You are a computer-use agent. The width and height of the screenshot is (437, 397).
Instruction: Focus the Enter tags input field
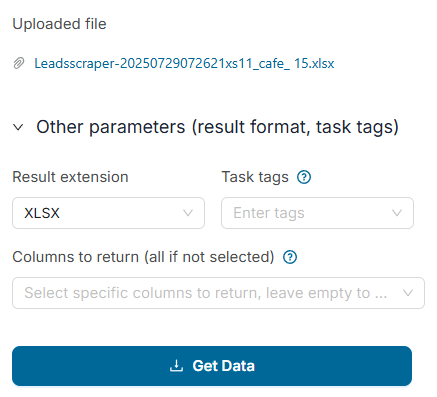[317, 213]
